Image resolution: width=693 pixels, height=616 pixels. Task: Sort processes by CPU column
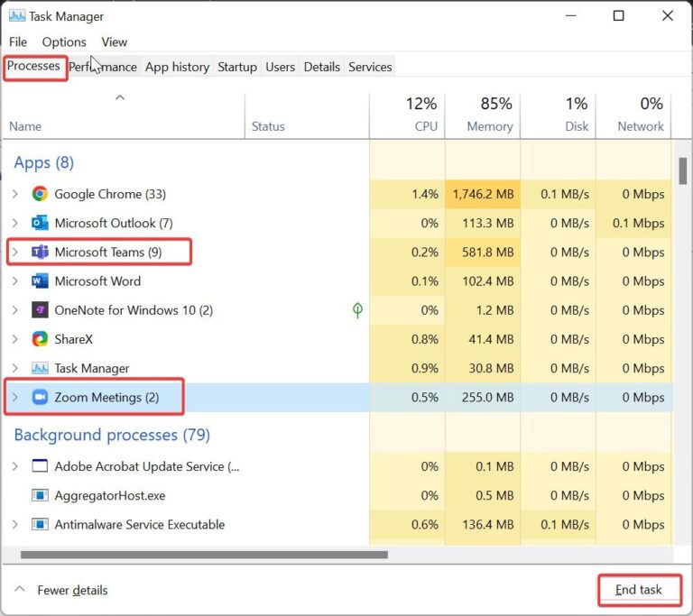[x=407, y=115]
